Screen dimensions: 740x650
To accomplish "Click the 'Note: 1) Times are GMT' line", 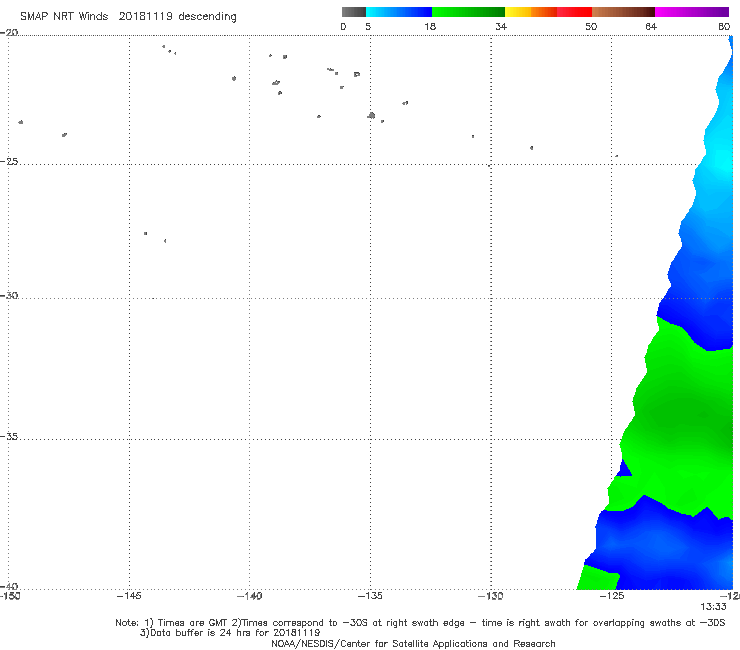I will pos(420,623).
